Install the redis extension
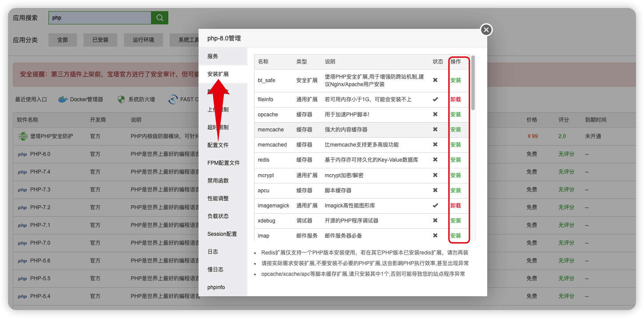The width and height of the screenshot is (644, 318). coord(456,160)
